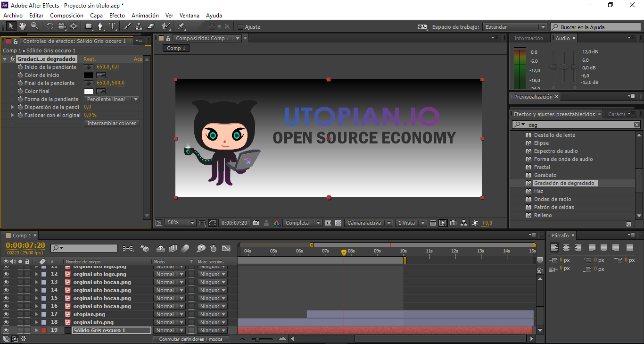
Task: Open the Estándar workspace dropdown
Action: (x=514, y=27)
